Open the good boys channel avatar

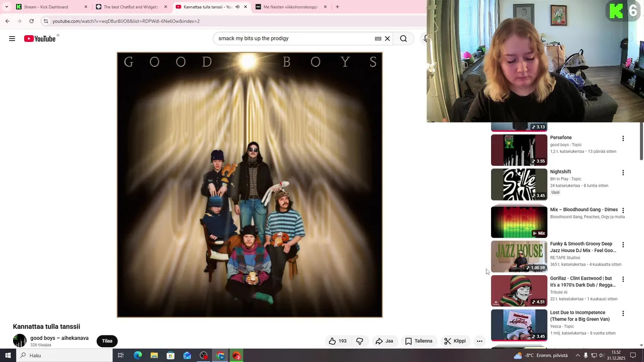(20, 340)
